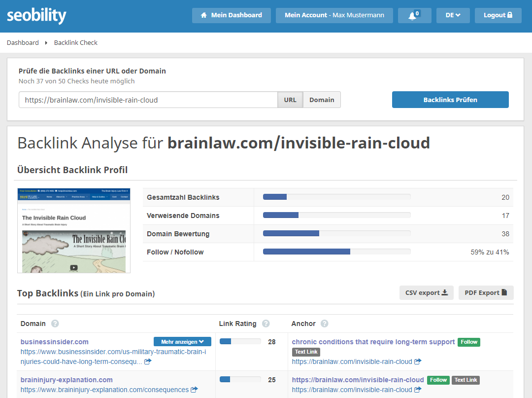The width and height of the screenshot is (532, 398).
Task: Open braininjury-explanation.com domain link
Action: point(66,380)
